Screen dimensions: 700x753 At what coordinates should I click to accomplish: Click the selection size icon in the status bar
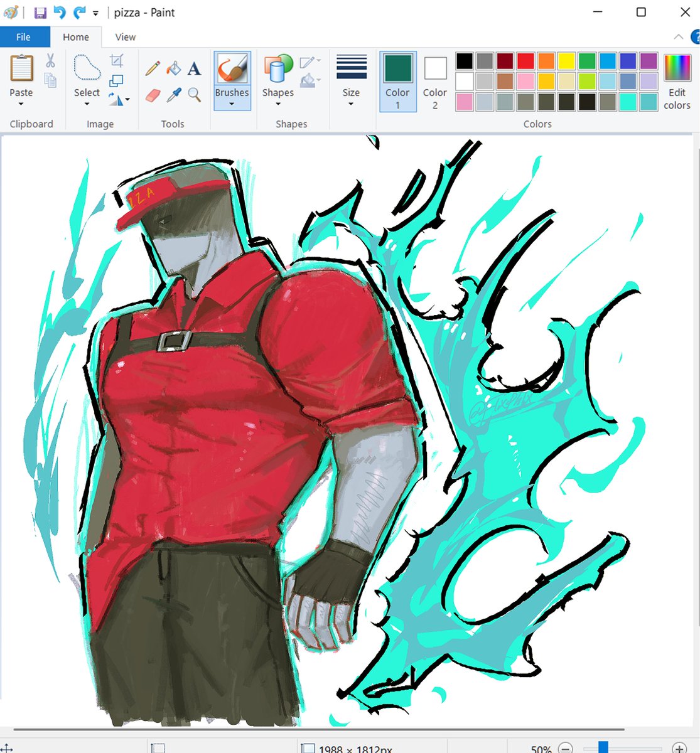159,749
